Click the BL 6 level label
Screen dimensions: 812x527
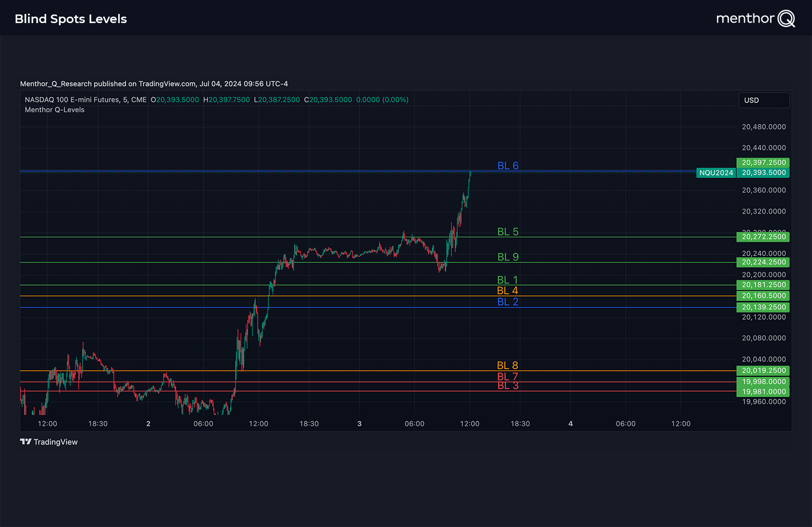click(508, 165)
